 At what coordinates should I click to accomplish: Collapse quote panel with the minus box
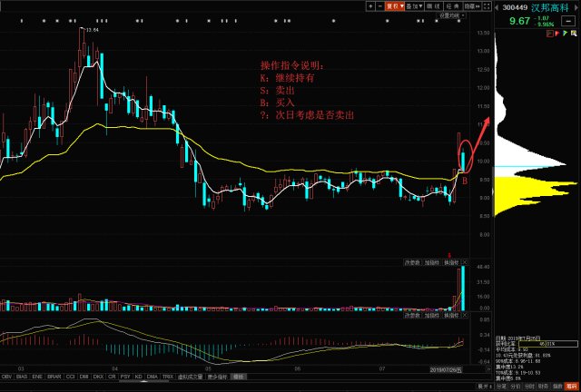click(568, 21)
